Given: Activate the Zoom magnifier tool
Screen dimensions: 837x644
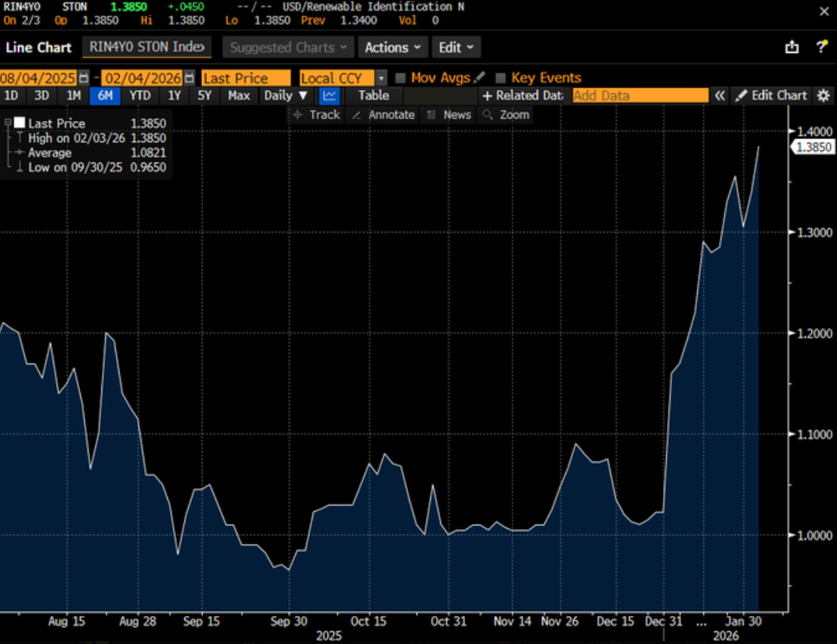Looking at the screenshot, I should coord(506,115).
